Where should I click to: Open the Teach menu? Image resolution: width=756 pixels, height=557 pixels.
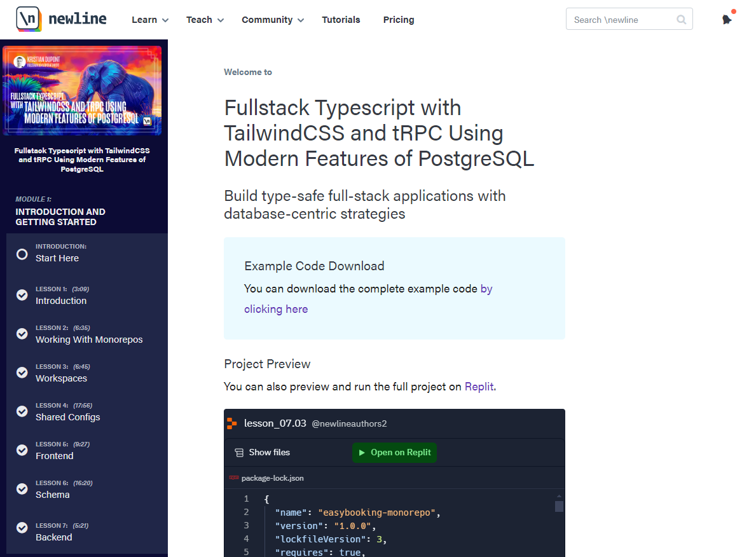205,20
